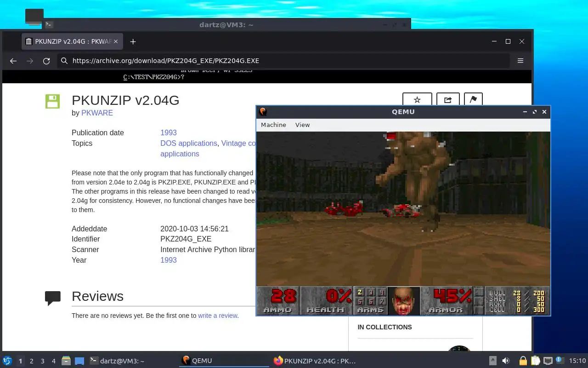Close the PKUNZIP v2.04G tab
Viewport: 588px width, 368px height.
116,41
